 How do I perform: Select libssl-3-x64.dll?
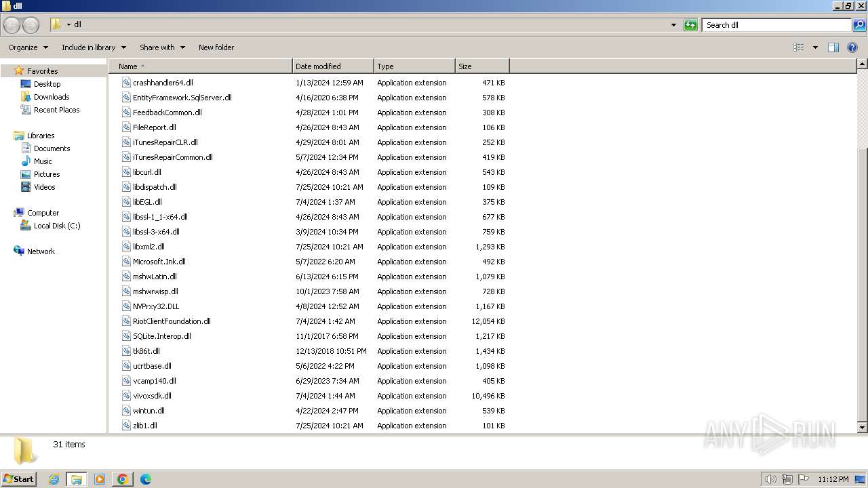click(156, 232)
